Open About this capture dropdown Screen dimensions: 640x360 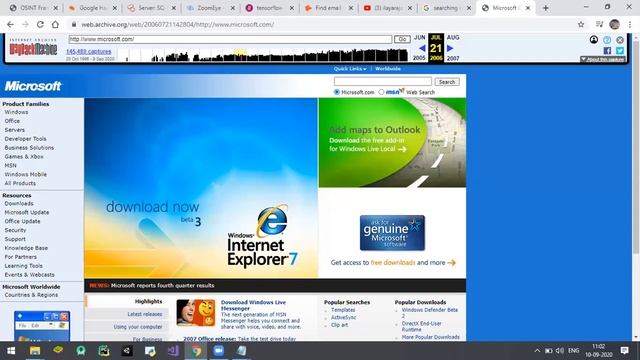click(603, 59)
